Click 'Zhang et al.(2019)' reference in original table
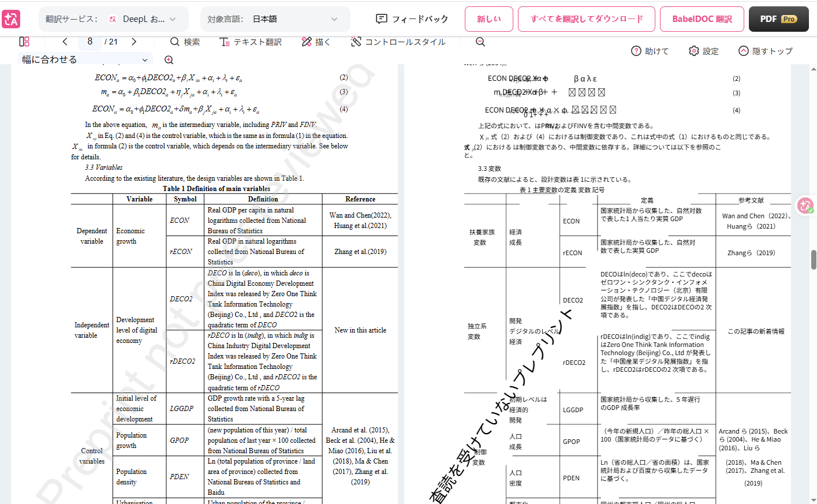The height and width of the screenshot is (504, 817). tap(360, 252)
